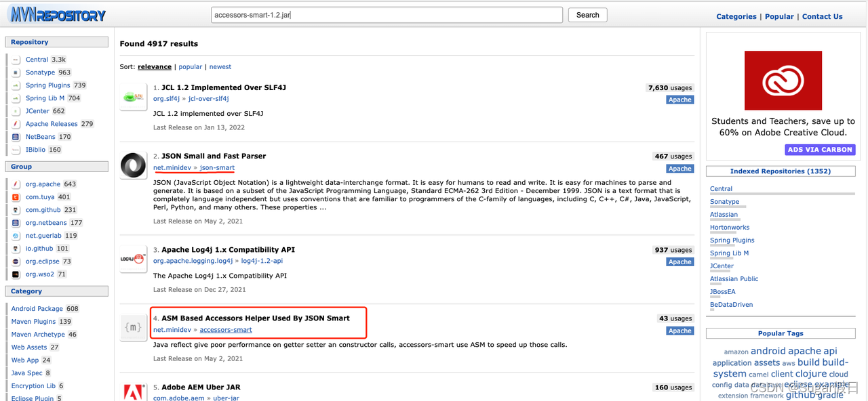The image size is (868, 401).
Task: Open the Popular menu link
Action: click(779, 16)
